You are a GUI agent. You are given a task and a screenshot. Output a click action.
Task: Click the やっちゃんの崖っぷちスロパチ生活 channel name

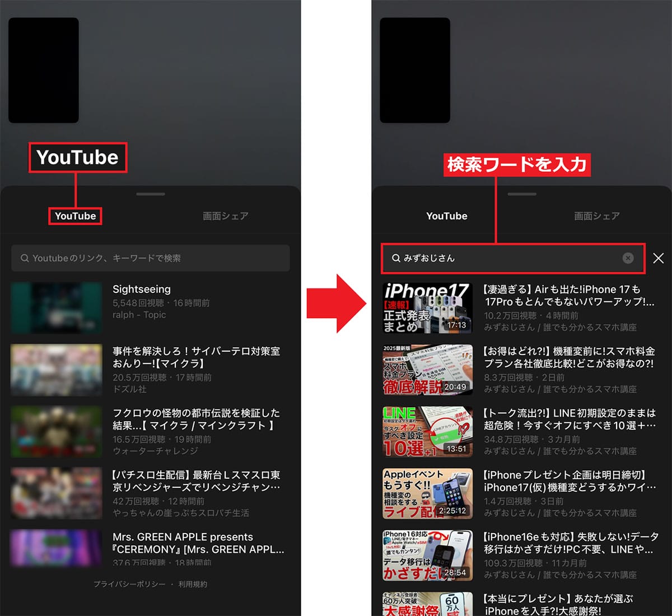point(181,513)
